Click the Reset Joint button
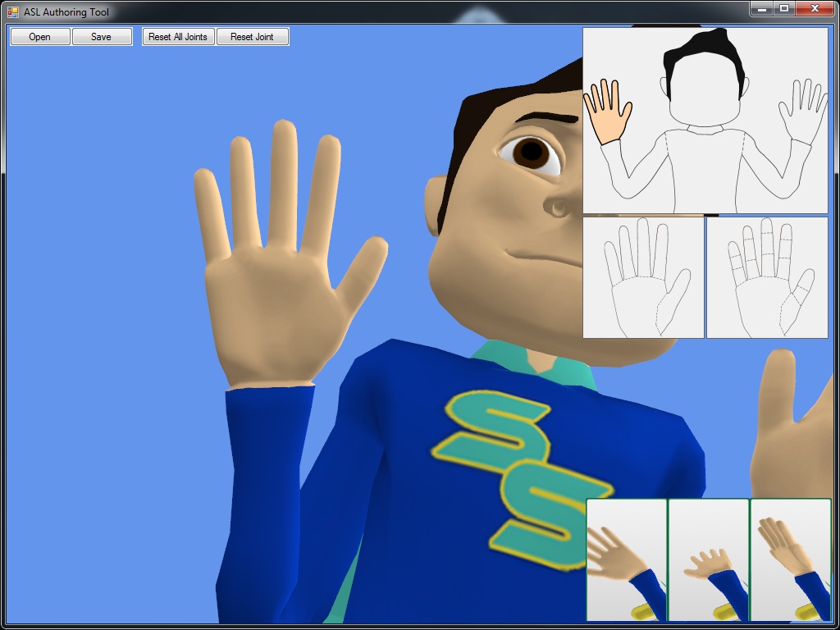 [x=252, y=37]
